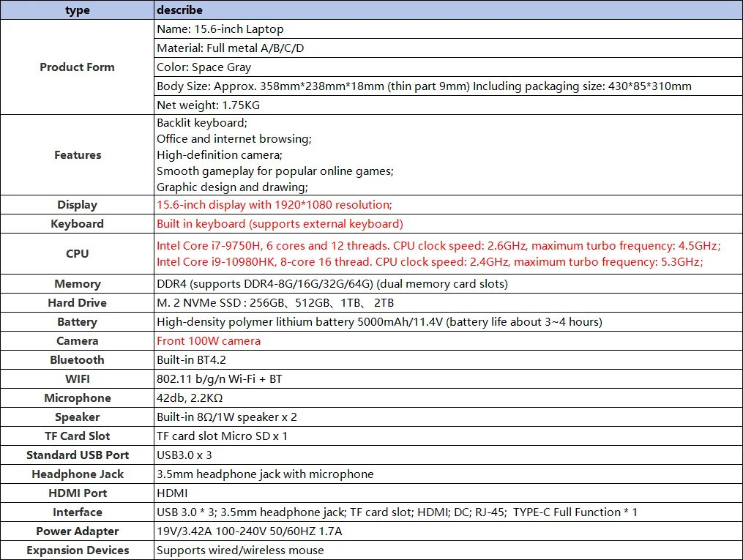This screenshot has width=743, height=560.
Task: Click the 802.11 b/g/n Wi-Fi cell
Action: [x=448, y=378]
